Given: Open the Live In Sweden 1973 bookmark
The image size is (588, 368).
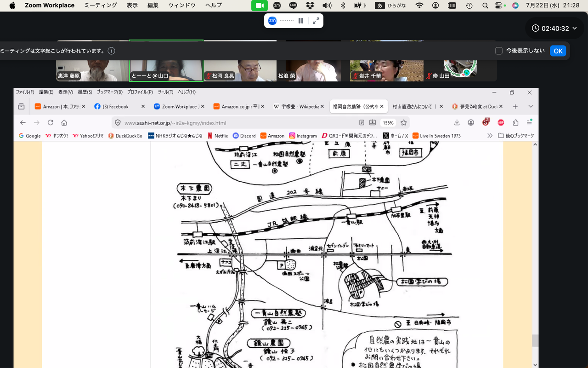Looking at the screenshot, I should [x=436, y=136].
